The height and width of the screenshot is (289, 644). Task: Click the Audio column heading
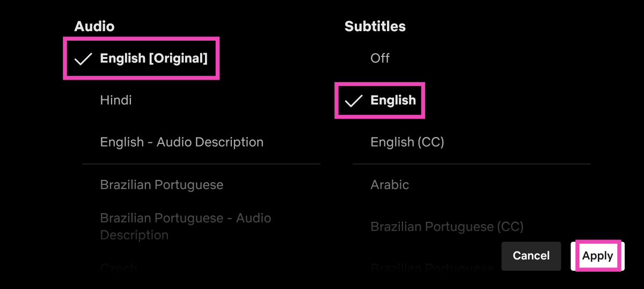(94, 26)
